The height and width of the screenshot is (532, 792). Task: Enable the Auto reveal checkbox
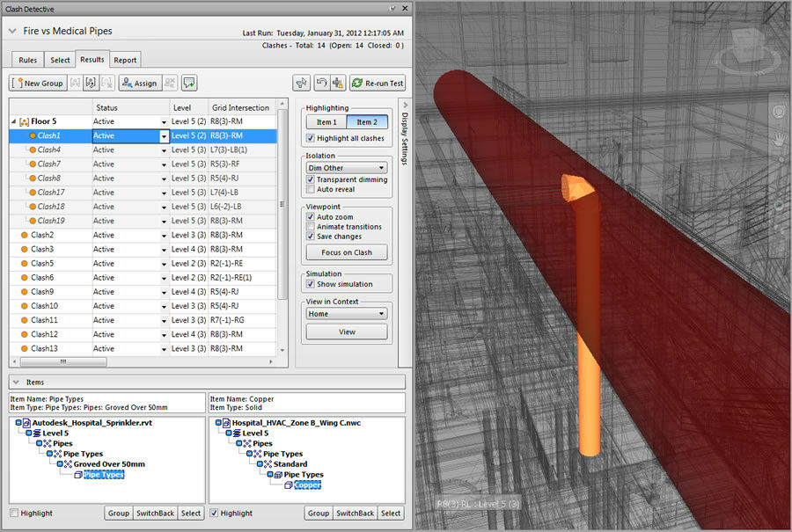click(311, 189)
